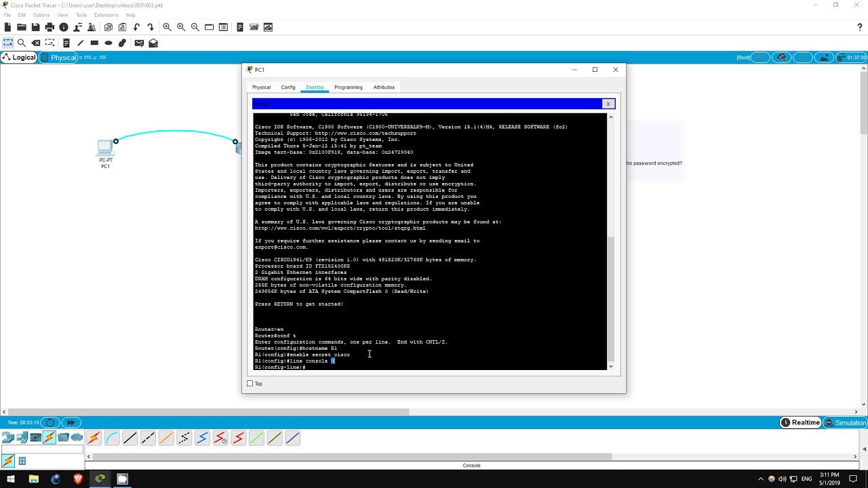Select copper cross-over dashed cable
Viewport: 868px width, 488px height.
(x=148, y=439)
